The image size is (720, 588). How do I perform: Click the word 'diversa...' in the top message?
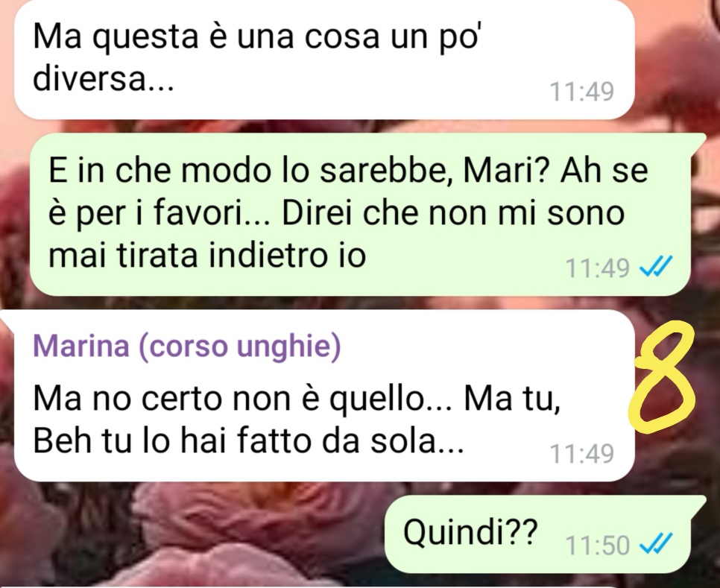(104, 78)
